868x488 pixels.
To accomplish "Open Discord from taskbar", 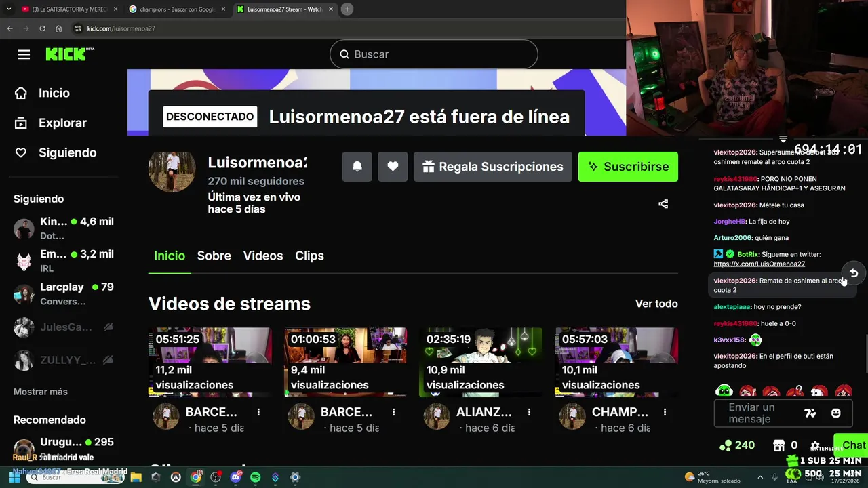I will tap(235, 477).
